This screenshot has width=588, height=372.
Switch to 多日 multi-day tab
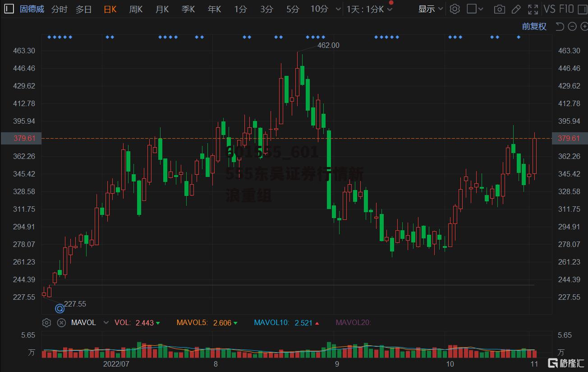tap(84, 9)
